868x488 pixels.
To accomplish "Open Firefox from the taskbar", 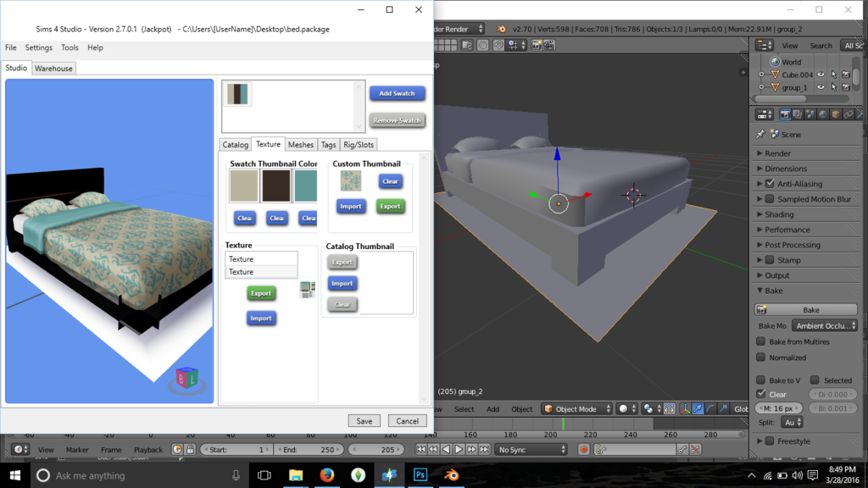I will 326,474.
